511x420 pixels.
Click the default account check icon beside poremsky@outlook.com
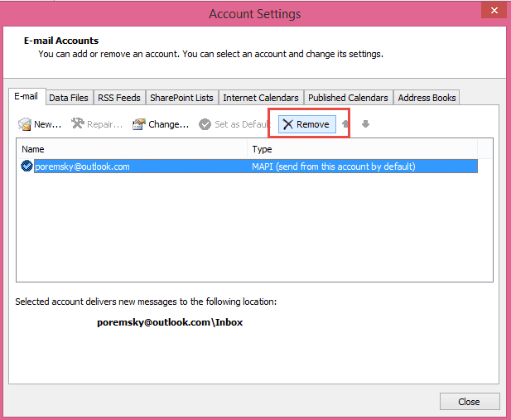tap(27, 166)
